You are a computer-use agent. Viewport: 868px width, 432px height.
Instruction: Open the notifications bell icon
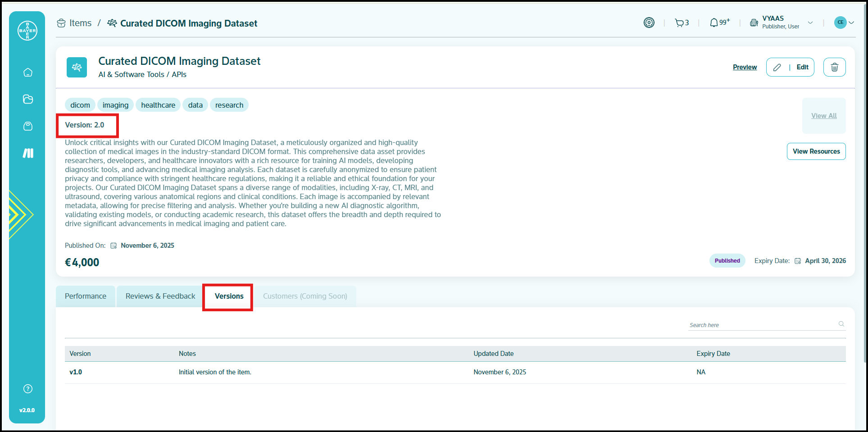tap(719, 23)
